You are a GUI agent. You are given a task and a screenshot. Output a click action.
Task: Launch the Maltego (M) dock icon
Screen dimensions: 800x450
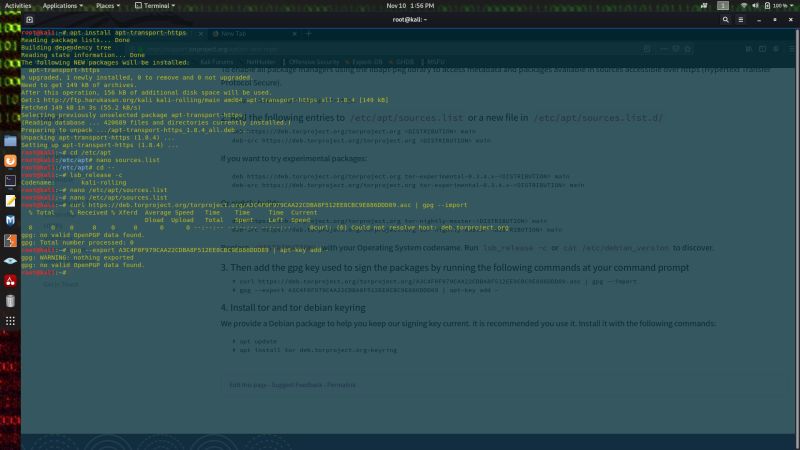10,220
